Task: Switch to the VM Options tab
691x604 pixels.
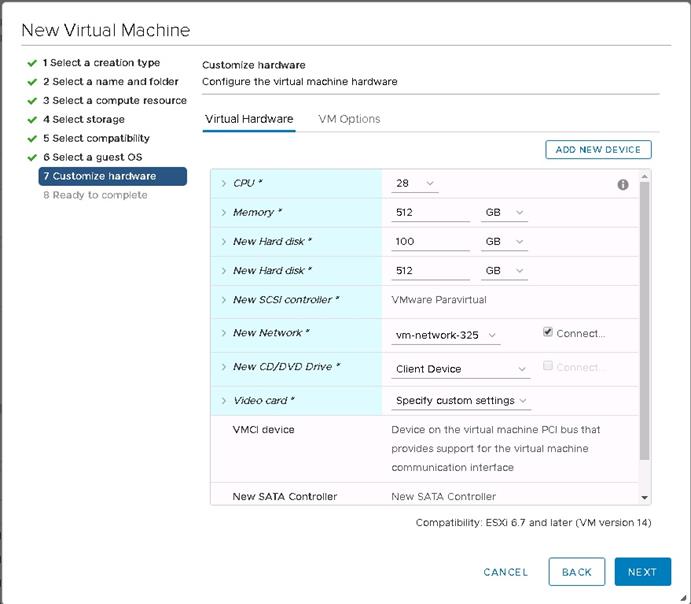Action: coord(349,119)
